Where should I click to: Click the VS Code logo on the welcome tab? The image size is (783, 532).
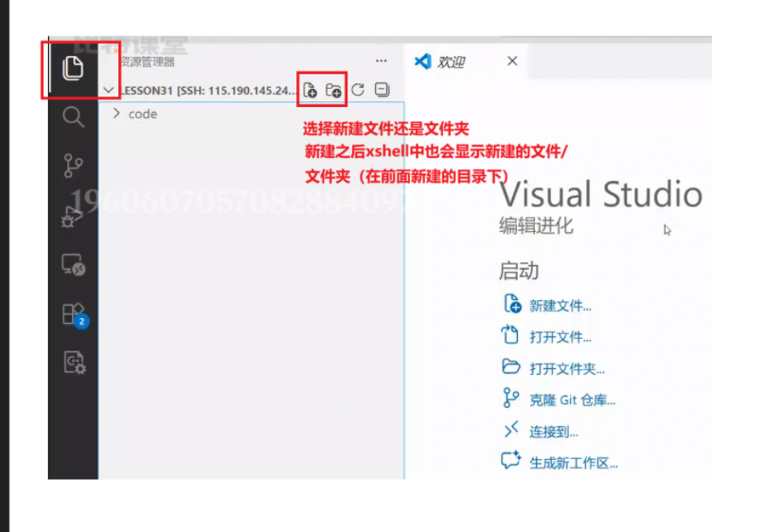pyautogui.click(x=422, y=62)
